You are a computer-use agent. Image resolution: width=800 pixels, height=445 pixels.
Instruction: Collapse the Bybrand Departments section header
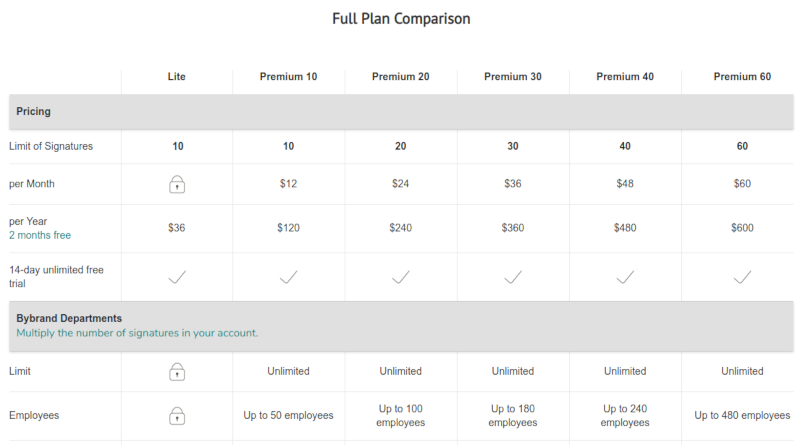click(401, 326)
